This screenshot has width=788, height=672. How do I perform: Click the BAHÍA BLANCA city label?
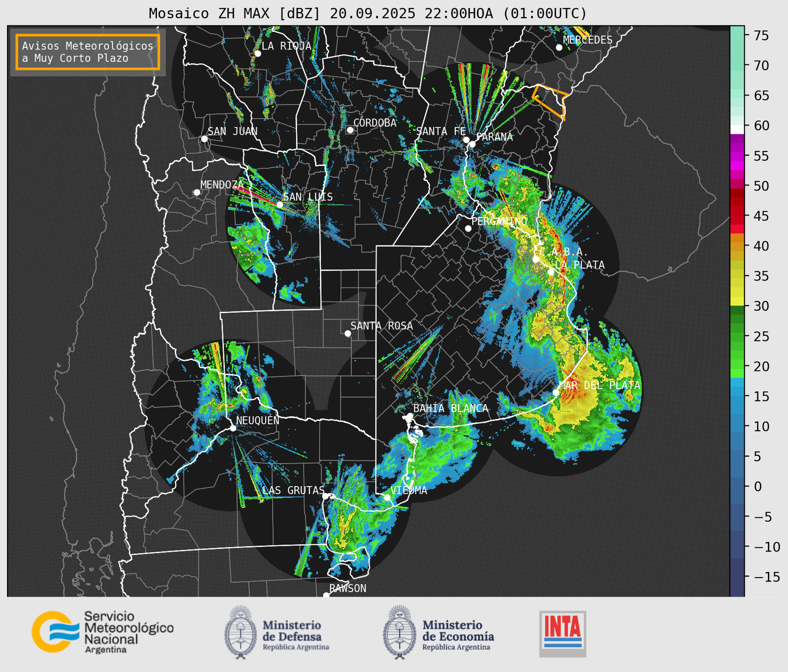(451, 408)
